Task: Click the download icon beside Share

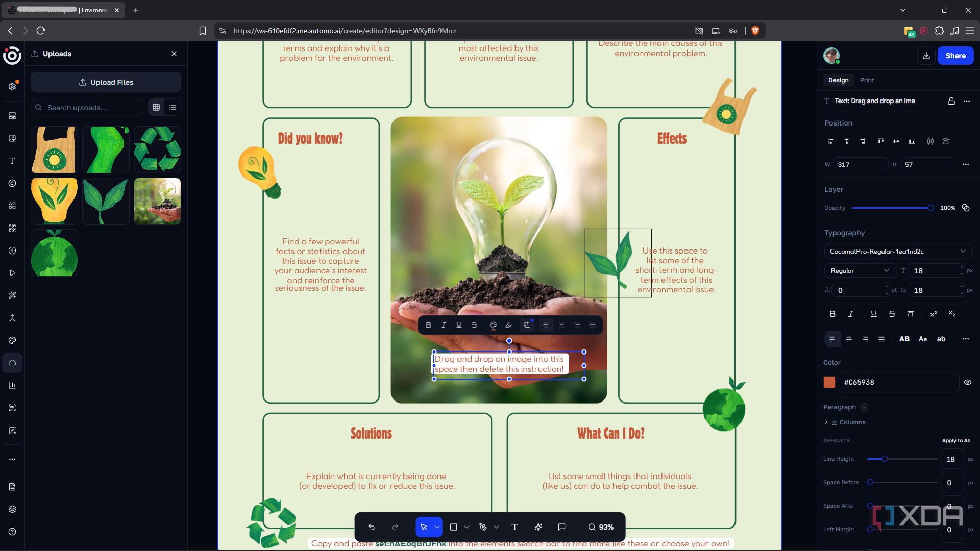Action: point(926,56)
